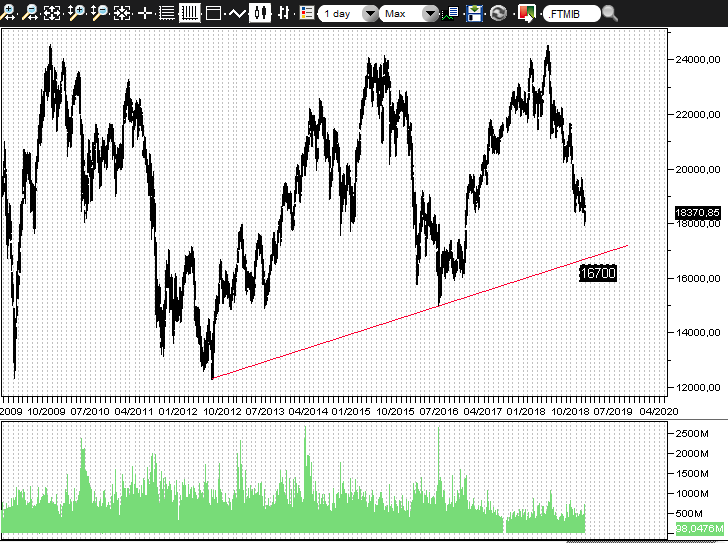Click the indicators chart-with-list icon
The width and height of the screenshot is (728, 543).
pos(450,13)
